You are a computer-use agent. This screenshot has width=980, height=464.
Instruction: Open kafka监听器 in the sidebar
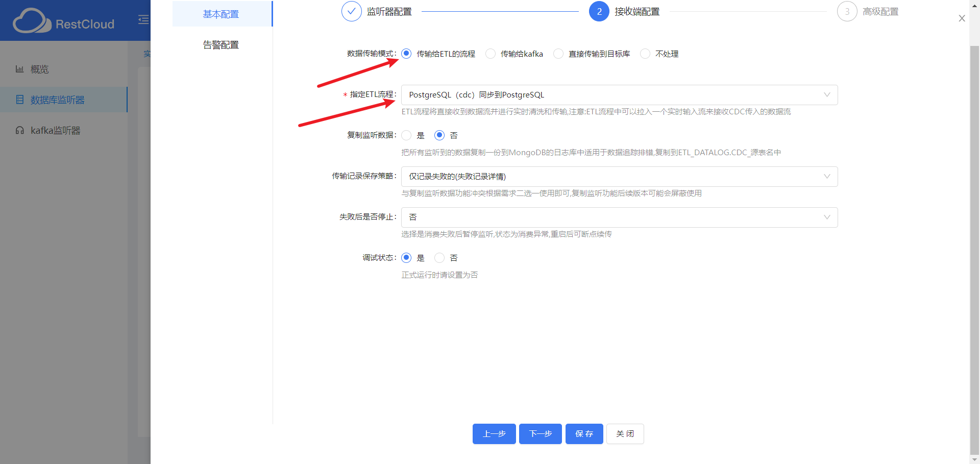pyautogui.click(x=63, y=130)
